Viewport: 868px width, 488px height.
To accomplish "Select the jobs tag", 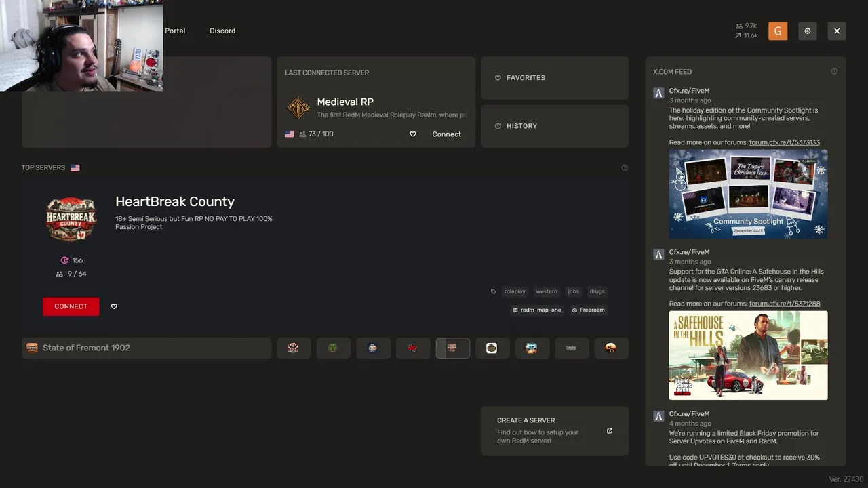I will coord(573,291).
